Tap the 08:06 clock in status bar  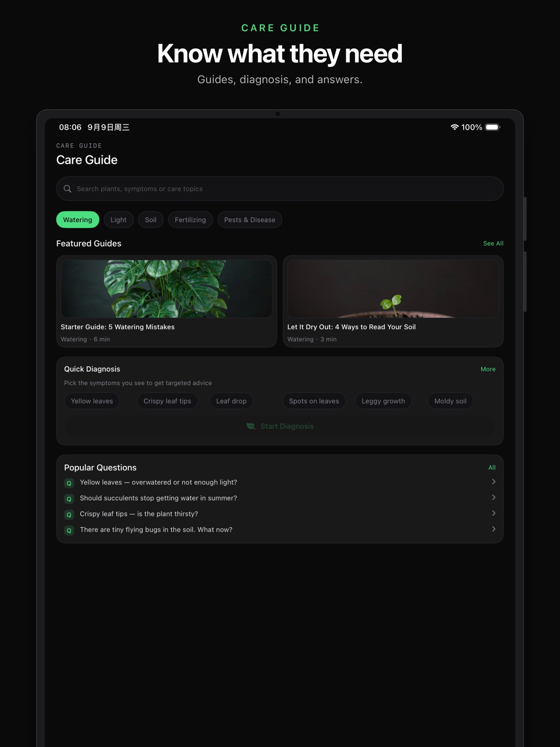coord(70,127)
